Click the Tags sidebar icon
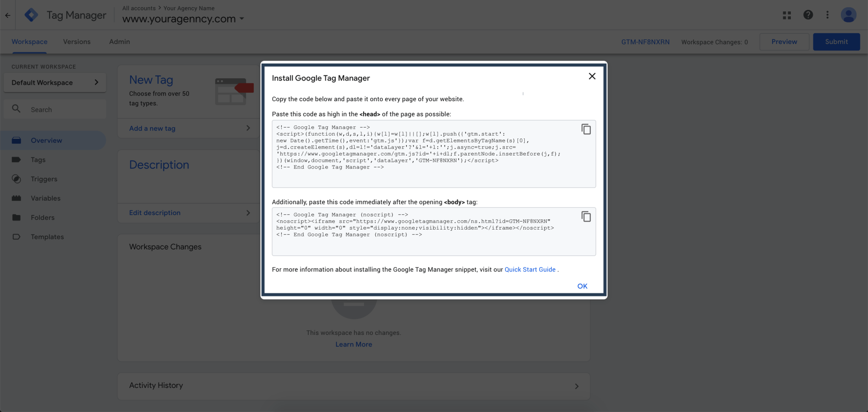 click(17, 160)
